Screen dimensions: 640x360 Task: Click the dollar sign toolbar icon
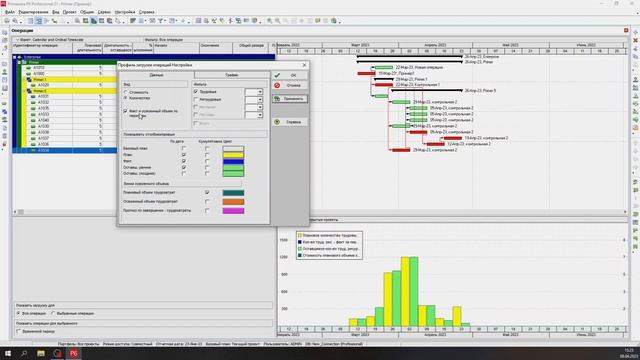click(230, 21)
